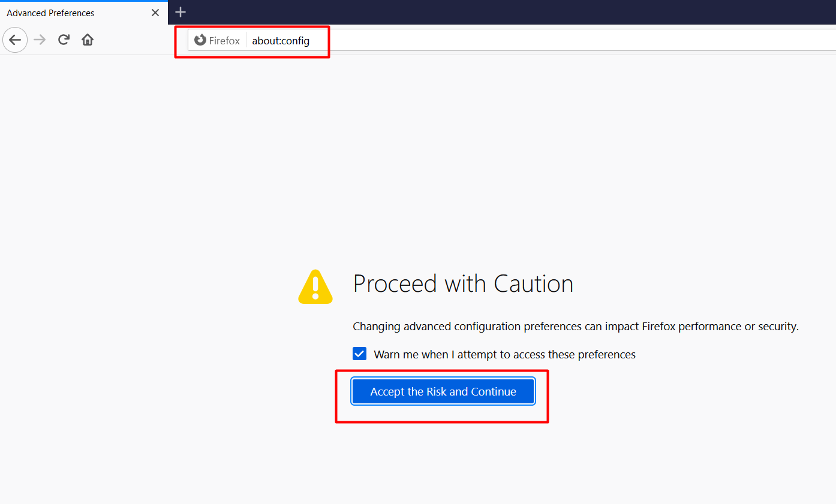The width and height of the screenshot is (836, 504).
Task: Open the Home page via house icon
Action: [x=88, y=40]
